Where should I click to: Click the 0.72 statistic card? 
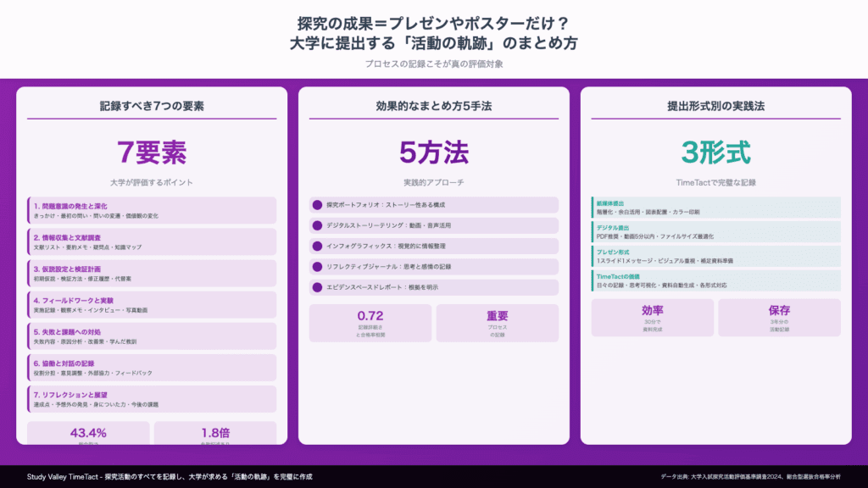pyautogui.click(x=370, y=323)
